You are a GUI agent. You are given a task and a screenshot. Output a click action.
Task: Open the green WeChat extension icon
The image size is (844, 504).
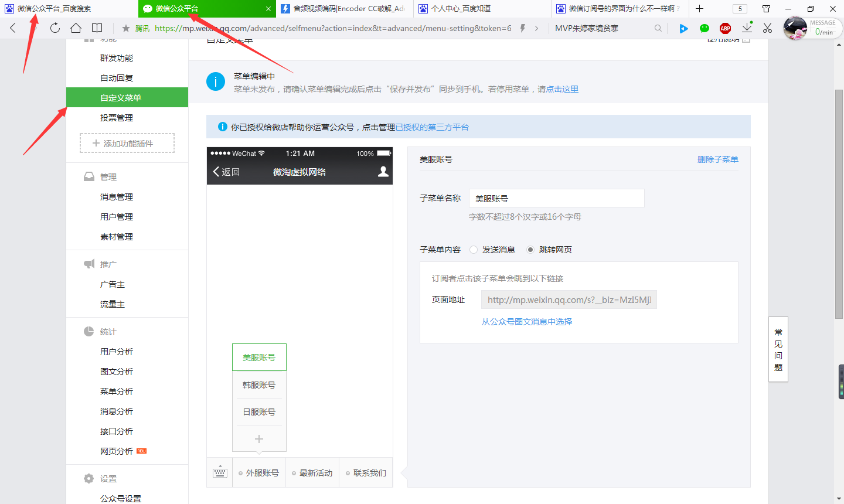(x=705, y=28)
